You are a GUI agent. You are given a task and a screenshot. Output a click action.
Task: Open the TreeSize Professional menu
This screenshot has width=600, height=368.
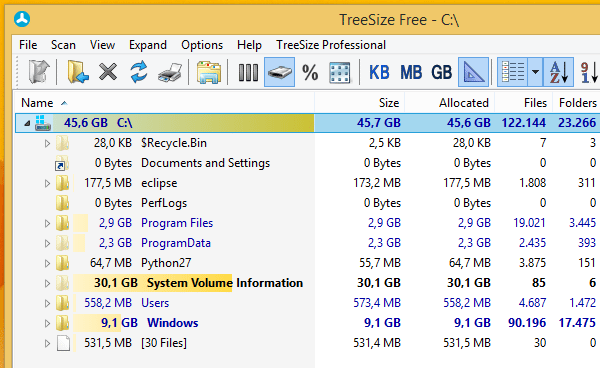(x=331, y=45)
